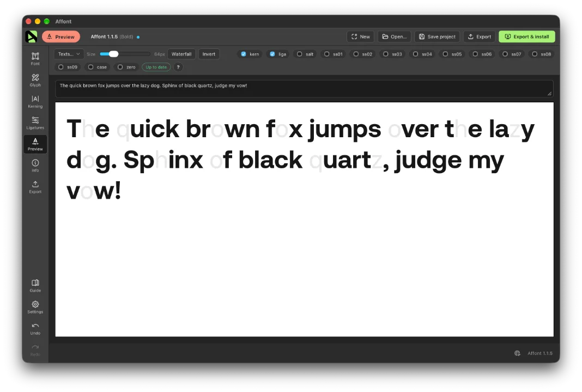The width and height of the screenshot is (582, 392).
Task: Click Export & install button
Action: tap(527, 36)
